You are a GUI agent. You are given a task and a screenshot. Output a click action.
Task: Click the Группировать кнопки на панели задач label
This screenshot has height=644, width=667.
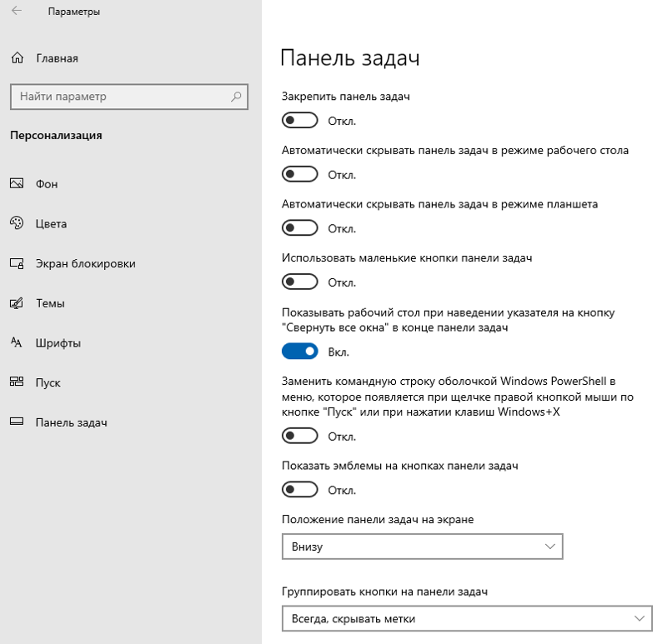pyautogui.click(x=384, y=592)
